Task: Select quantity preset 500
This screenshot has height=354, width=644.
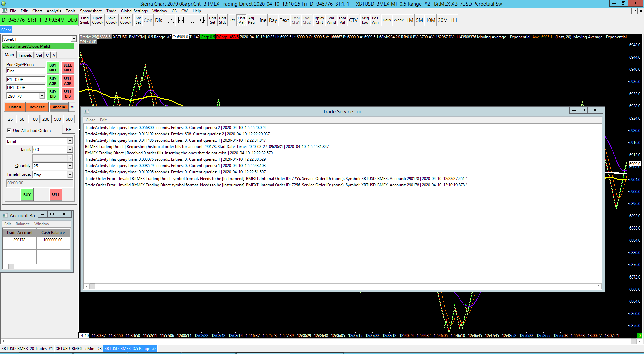Action: (58, 119)
